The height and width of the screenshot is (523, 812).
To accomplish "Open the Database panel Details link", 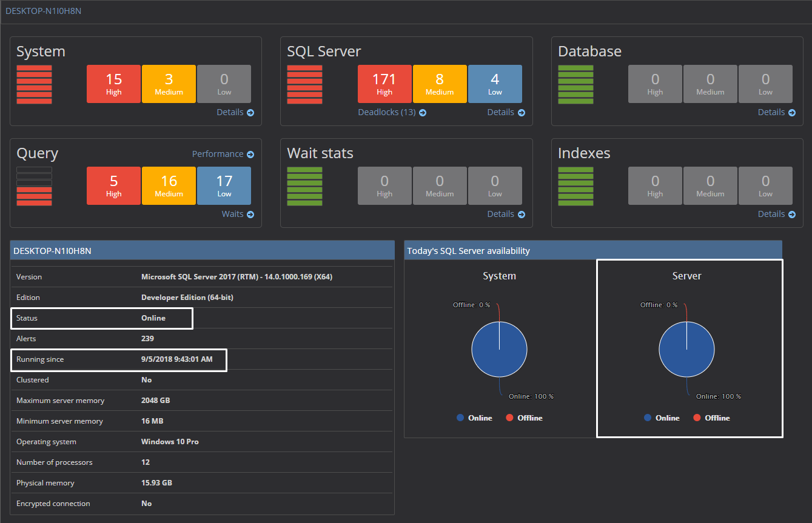I will click(777, 112).
